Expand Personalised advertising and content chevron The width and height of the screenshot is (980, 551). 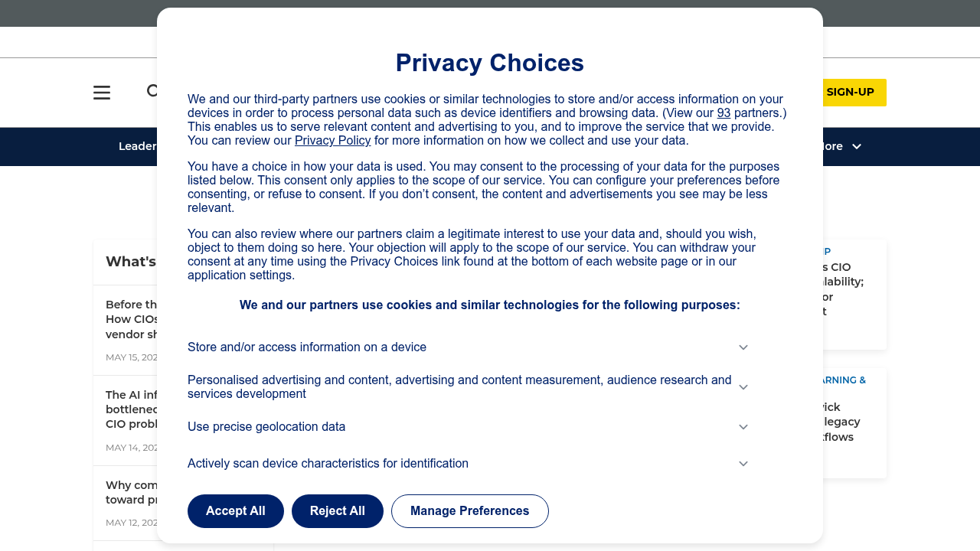coord(743,387)
